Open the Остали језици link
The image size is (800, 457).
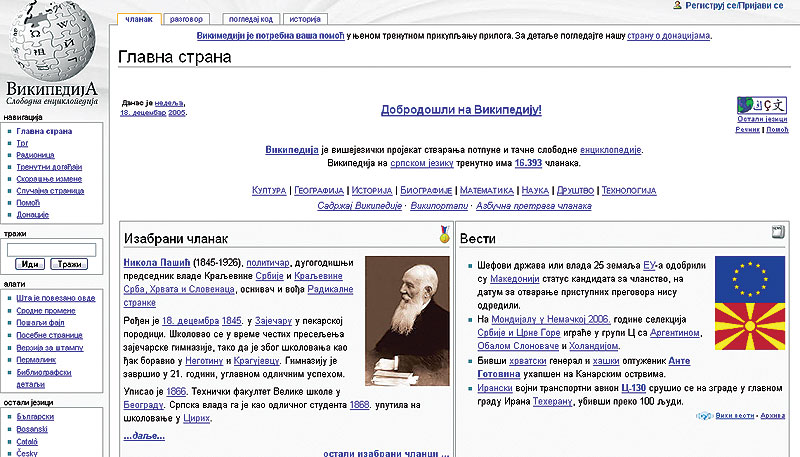tap(762, 119)
